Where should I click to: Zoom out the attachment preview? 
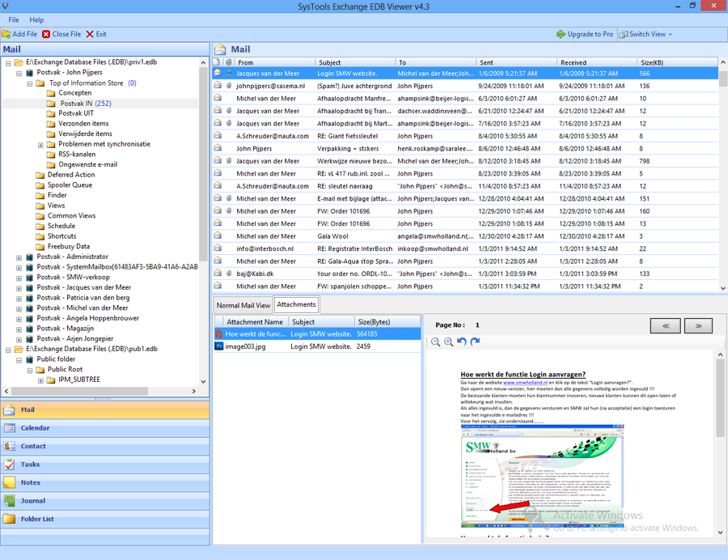435,342
